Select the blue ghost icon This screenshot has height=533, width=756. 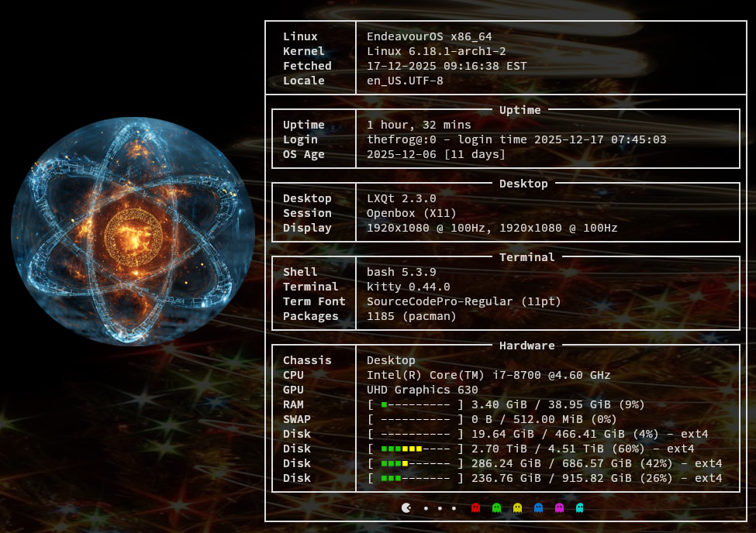539,508
